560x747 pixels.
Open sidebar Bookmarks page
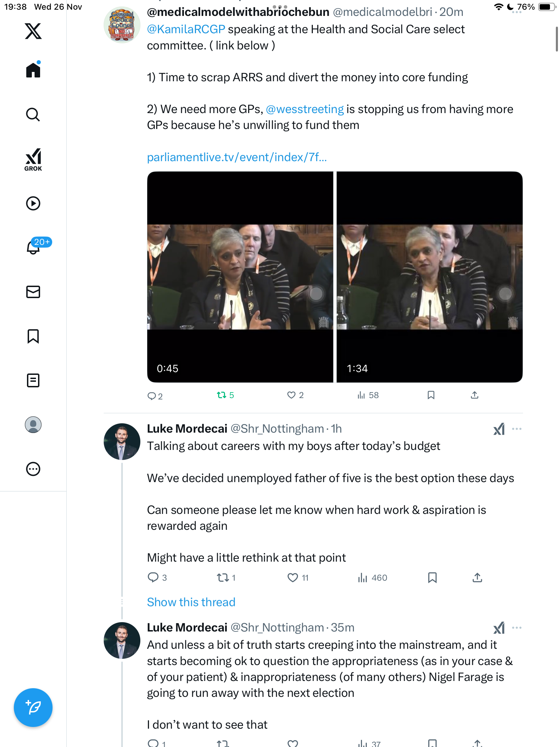click(33, 336)
